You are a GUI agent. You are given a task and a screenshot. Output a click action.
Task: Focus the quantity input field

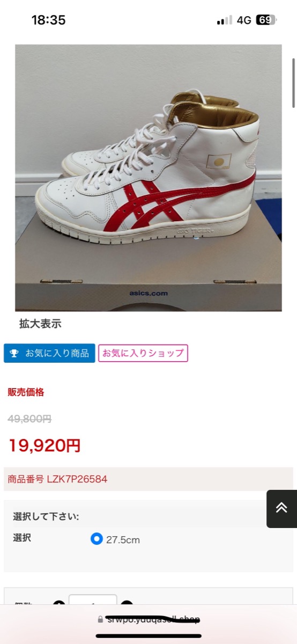click(93, 603)
